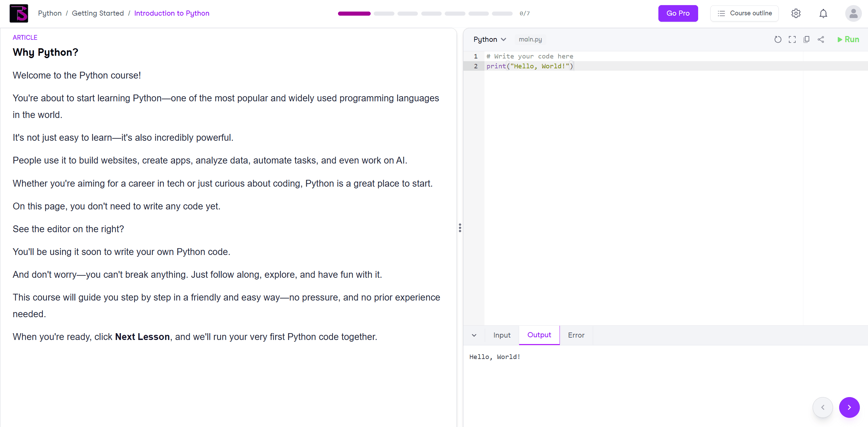Open the Go Pro page
Screen dimensions: 868x427
coord(678,13)
